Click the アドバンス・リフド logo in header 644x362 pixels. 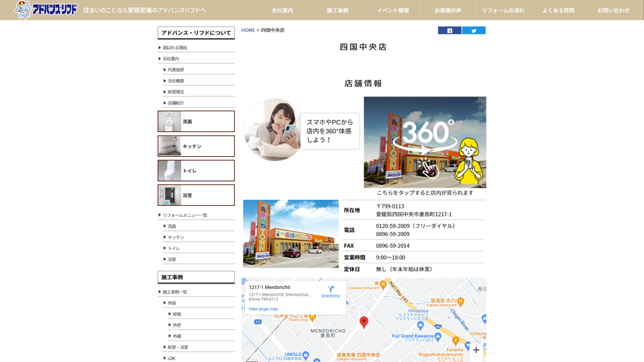tap(46, 10)
